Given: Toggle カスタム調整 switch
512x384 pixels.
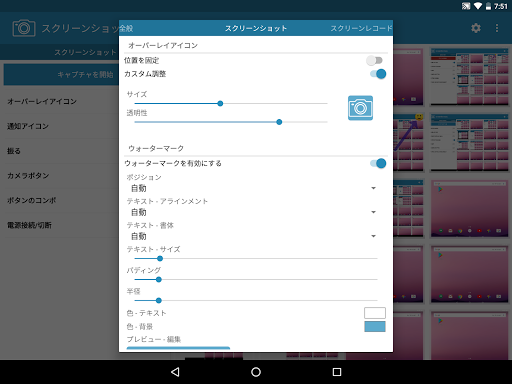Looking at the screenshot, I should tap(378, 74).
